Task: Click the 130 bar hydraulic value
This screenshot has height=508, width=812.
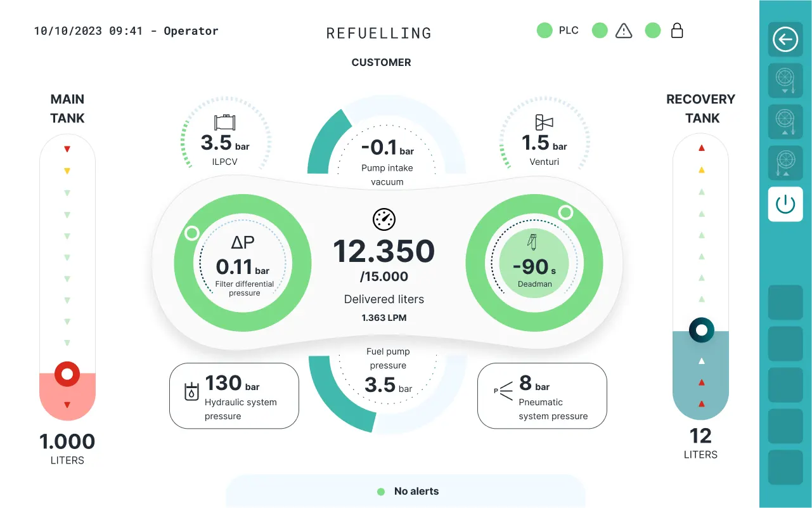Action: [232, 383]
